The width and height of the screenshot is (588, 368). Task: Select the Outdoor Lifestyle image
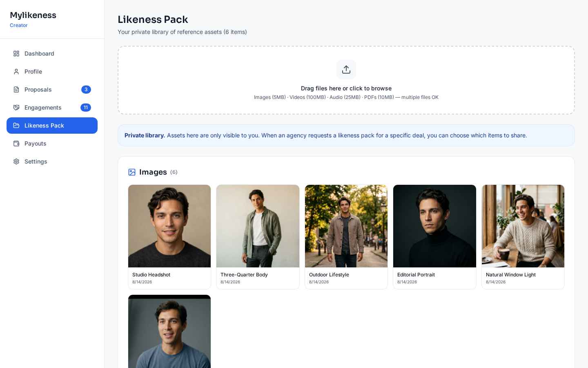(346, 226)
